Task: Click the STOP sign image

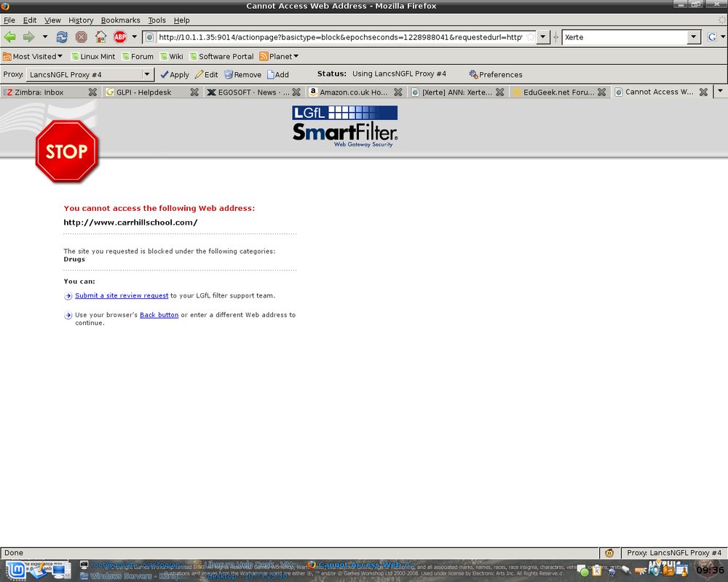Action: 66,151
